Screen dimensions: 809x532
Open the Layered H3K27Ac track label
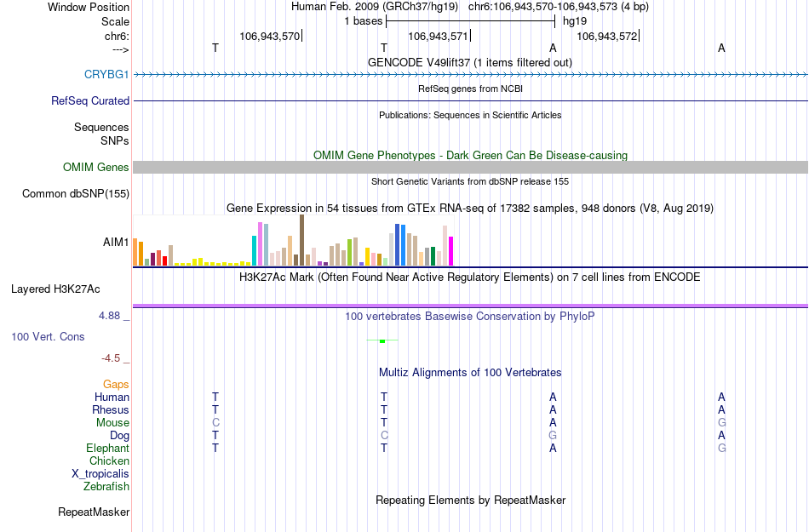[55, 289]
